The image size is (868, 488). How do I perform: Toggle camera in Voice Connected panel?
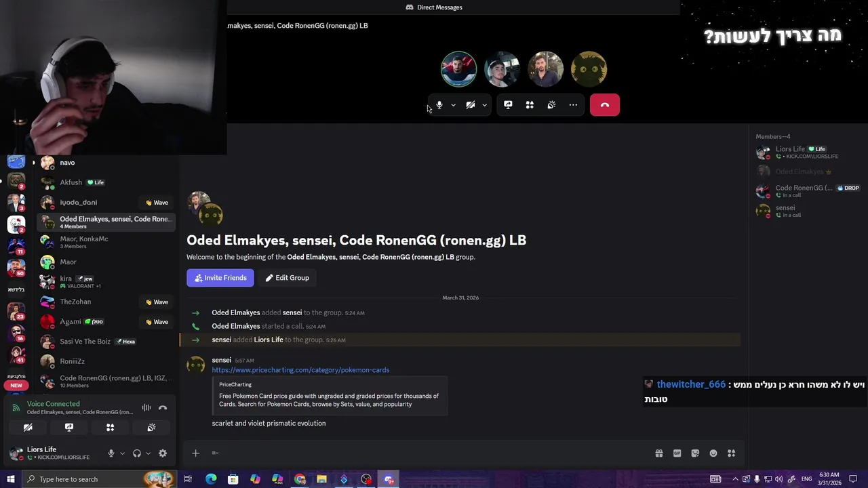(28, 428)
